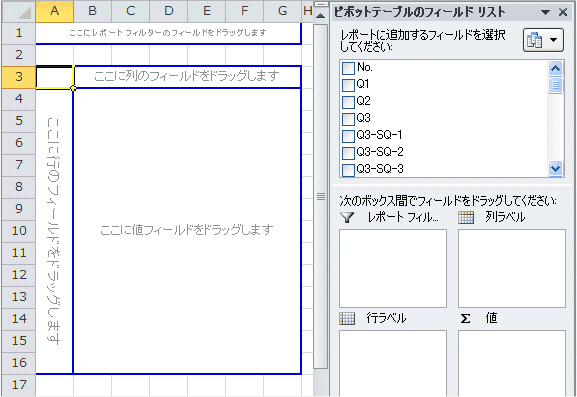577x397 pixels.
Task: Select column header D
Action: (x=169, y=11)
